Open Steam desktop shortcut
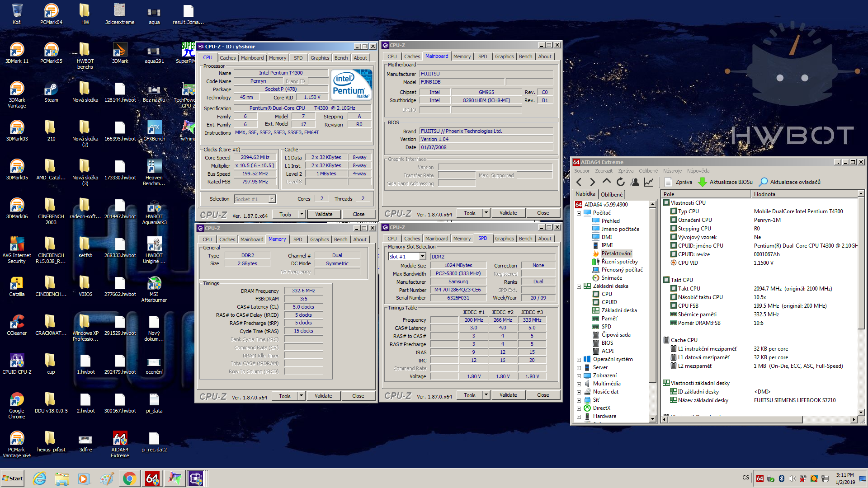This screenshot has height=488, width=868. pos(51,91)
